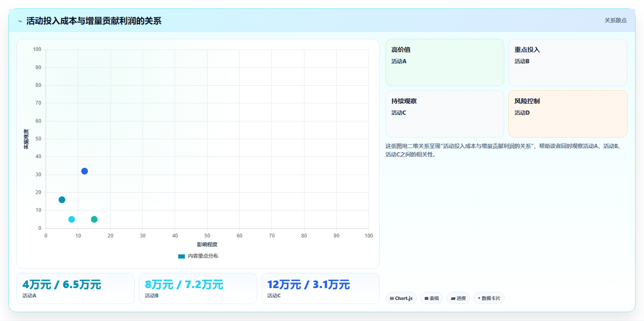Open the 重点投入 活动B card
Screen dimensions: 644x321
point(568,62)
